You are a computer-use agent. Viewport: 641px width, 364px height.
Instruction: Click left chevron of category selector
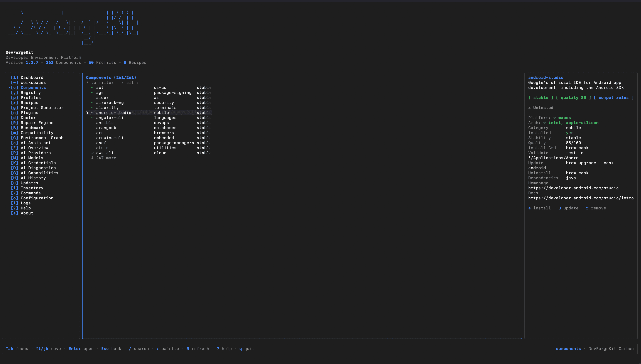coord(122,82)
